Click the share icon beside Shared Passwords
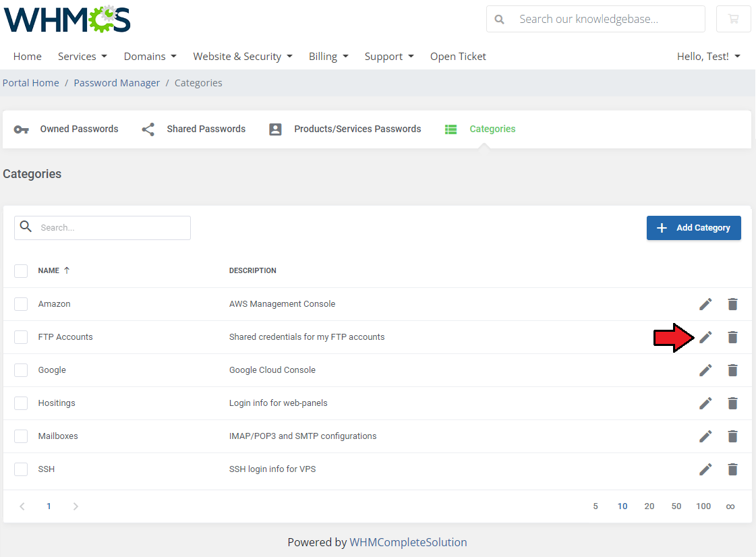Viewport: 756px width, 557px height. 148,129
